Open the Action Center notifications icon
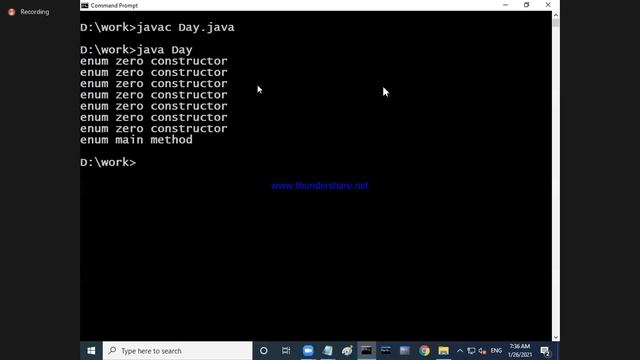This screenshot has width=640, height=360. tap(545, 351)
